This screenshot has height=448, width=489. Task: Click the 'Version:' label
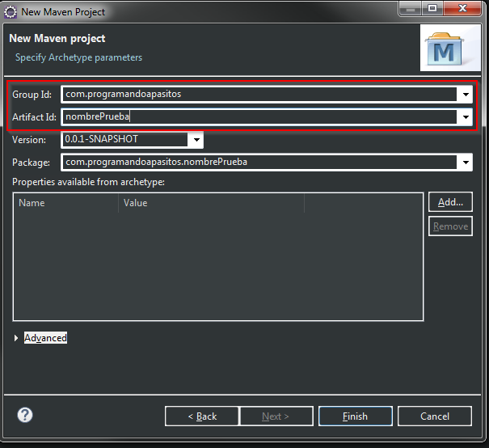point(29,140)
